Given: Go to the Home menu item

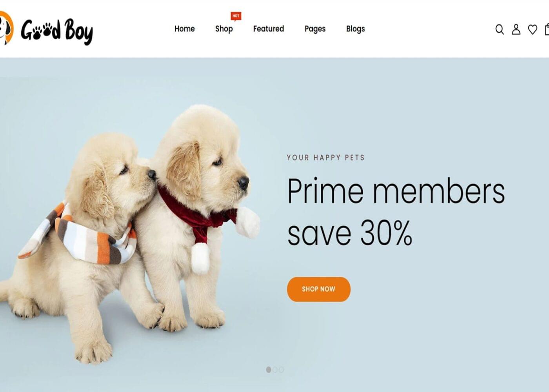Looking at the screenshot, I should 184,29.
